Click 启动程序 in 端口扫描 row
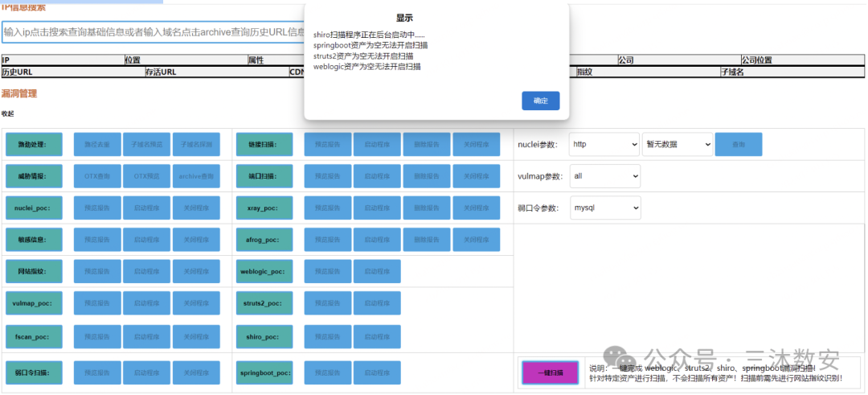 tap(377, 176)
